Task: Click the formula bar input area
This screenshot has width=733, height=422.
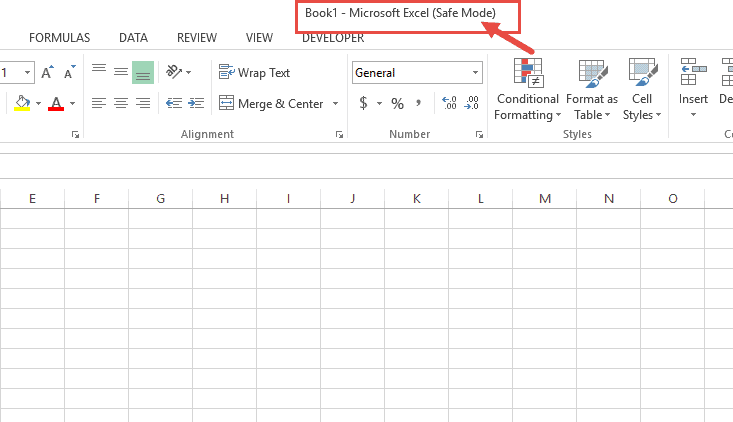Action: click(366, 166)
